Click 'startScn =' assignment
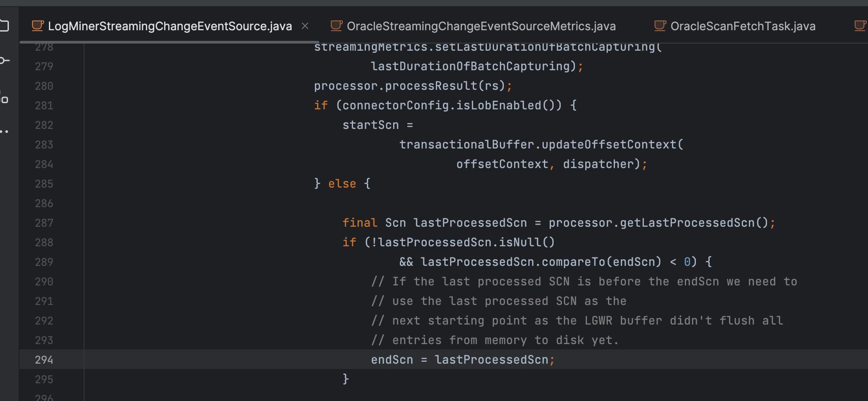The width and height of the screenshot is (868, 401). tap(378, 125)
